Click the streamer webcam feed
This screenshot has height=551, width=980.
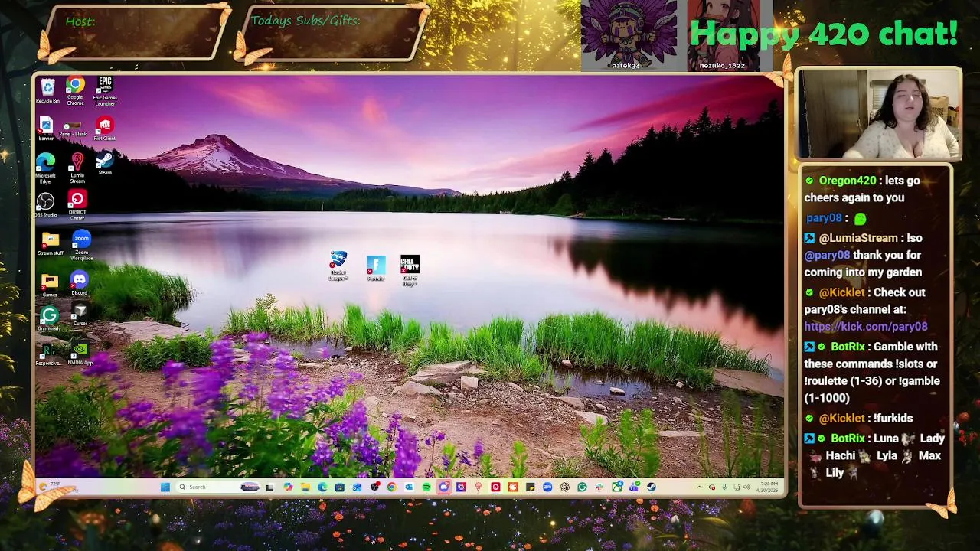click(x=878, y=113)
